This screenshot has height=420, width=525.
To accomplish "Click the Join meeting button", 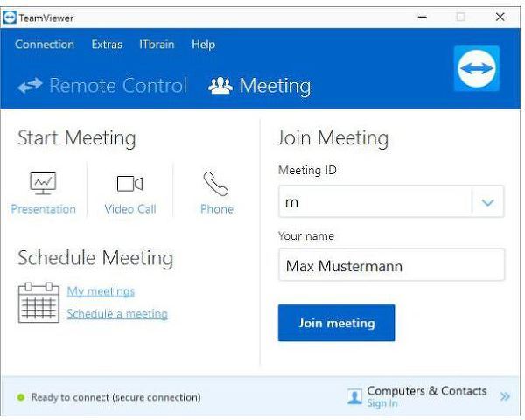I will pyautogui.click(x=337, y=323).
